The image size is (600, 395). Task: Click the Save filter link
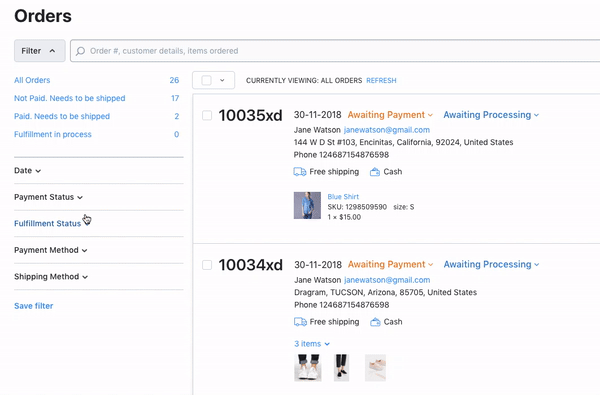[x=34, y=306]
